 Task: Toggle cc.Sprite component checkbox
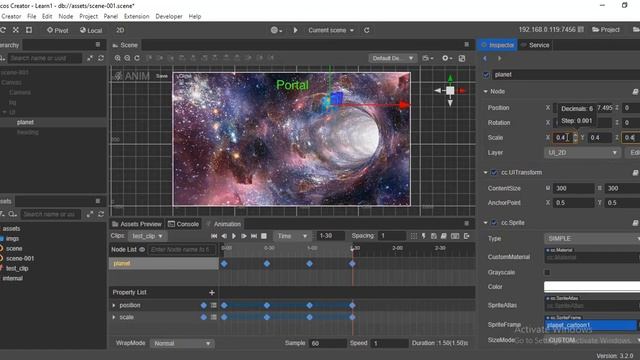[494, 223]
